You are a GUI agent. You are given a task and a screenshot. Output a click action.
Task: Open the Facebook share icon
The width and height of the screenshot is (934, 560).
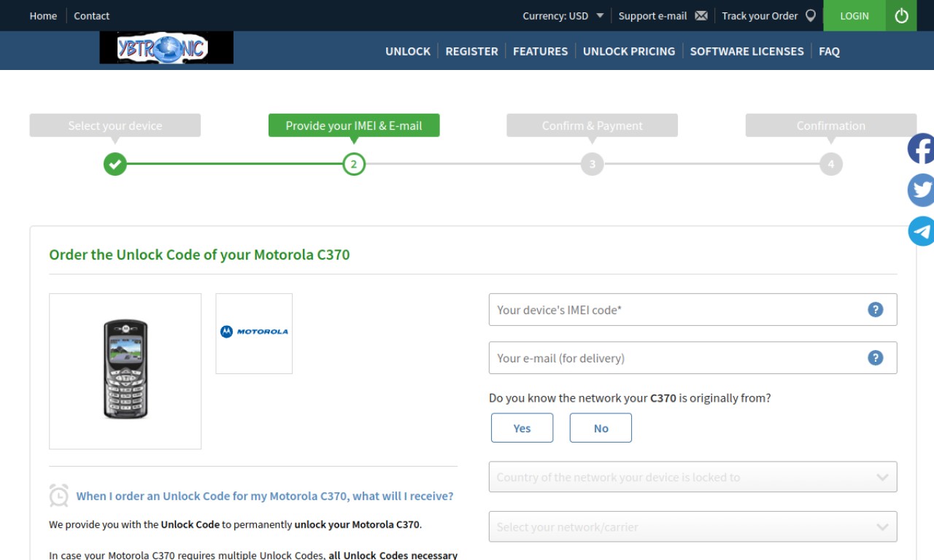coord(921,149)
